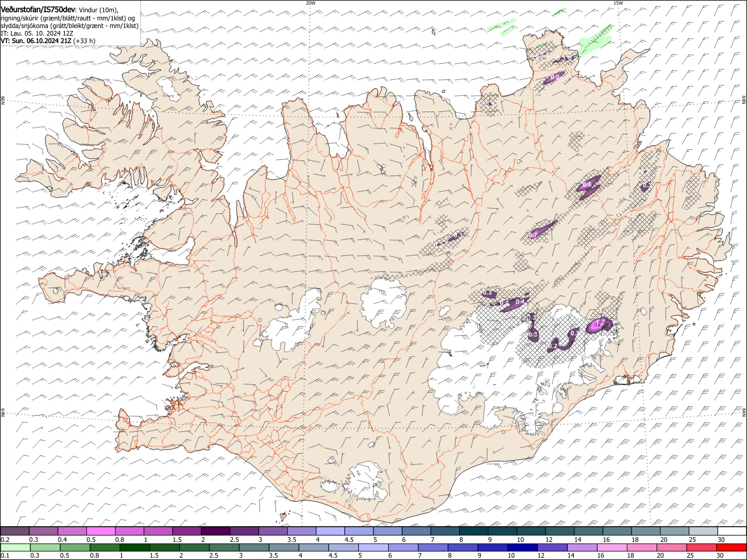Screen dimensions: 747x560
Task: Select the deep blue swatch at 10 in lower legend
Action: [x=522, y=548]
